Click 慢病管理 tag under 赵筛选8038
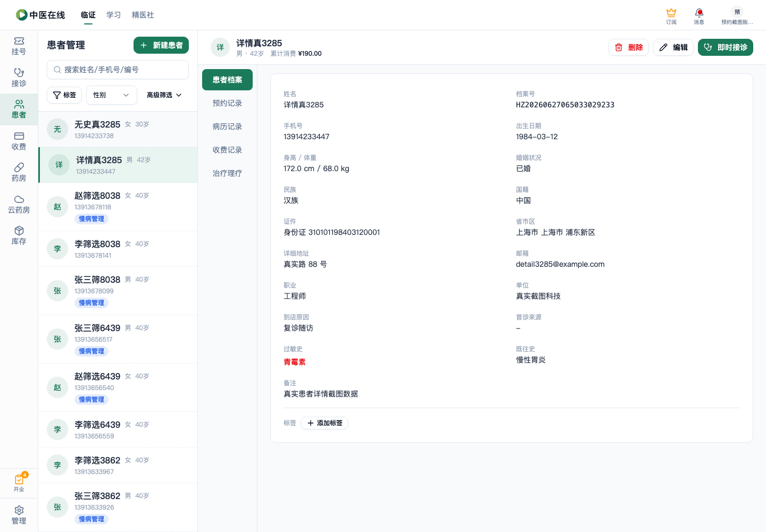 tap(91, 219)
